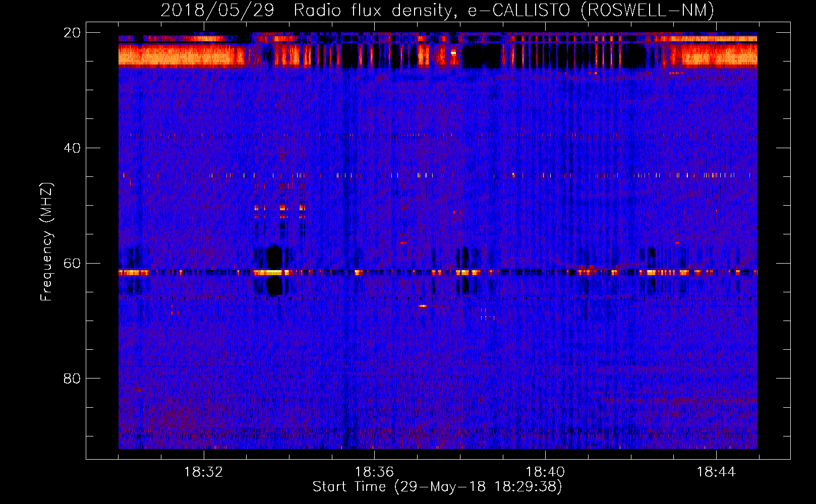Click the time tick label '18:44'
Viewport: 816px width, 504px height.
click(x=716, y=472)
